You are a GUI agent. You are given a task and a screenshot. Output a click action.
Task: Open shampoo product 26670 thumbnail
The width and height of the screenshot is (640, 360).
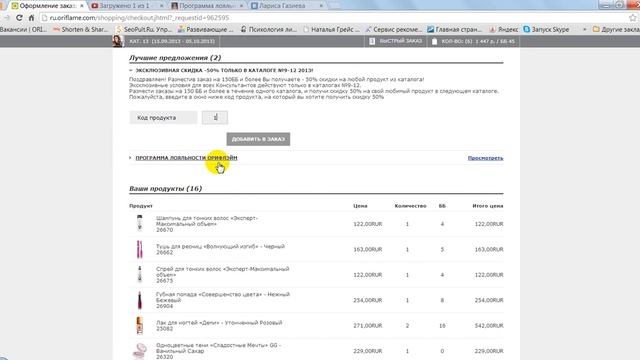tap(140, 224)
